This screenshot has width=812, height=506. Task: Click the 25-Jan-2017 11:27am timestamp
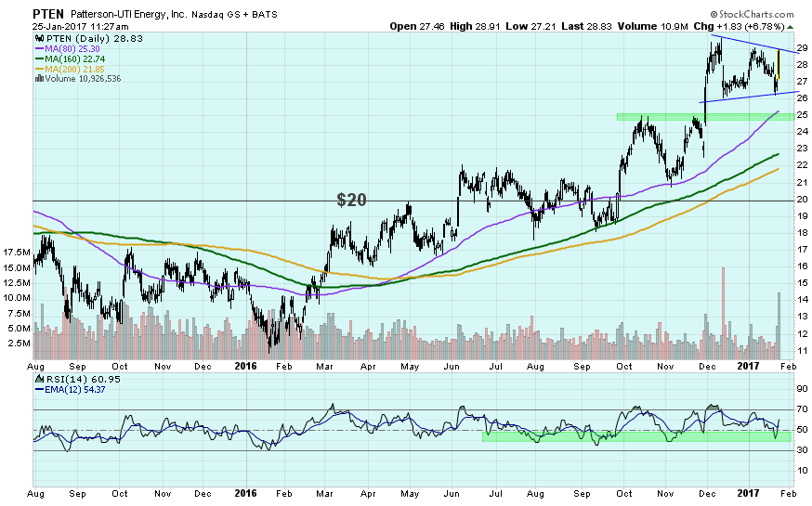(80, 27)
